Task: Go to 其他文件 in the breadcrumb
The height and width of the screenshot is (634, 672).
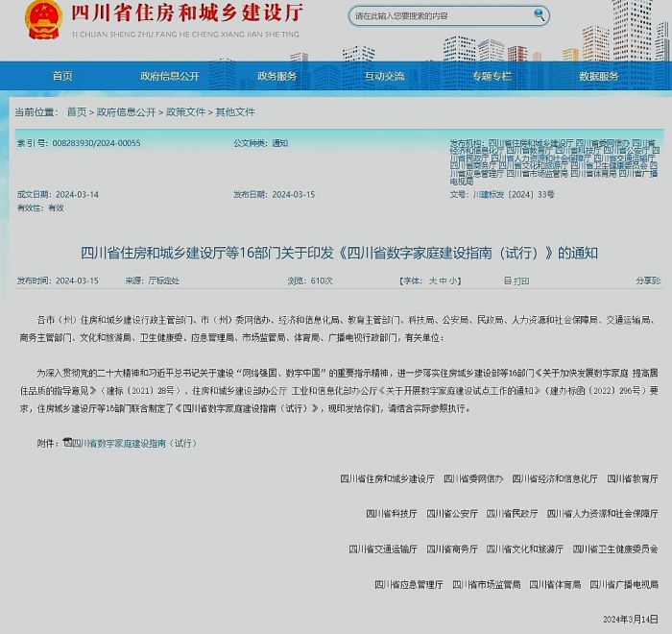Action: click(235, 112)
